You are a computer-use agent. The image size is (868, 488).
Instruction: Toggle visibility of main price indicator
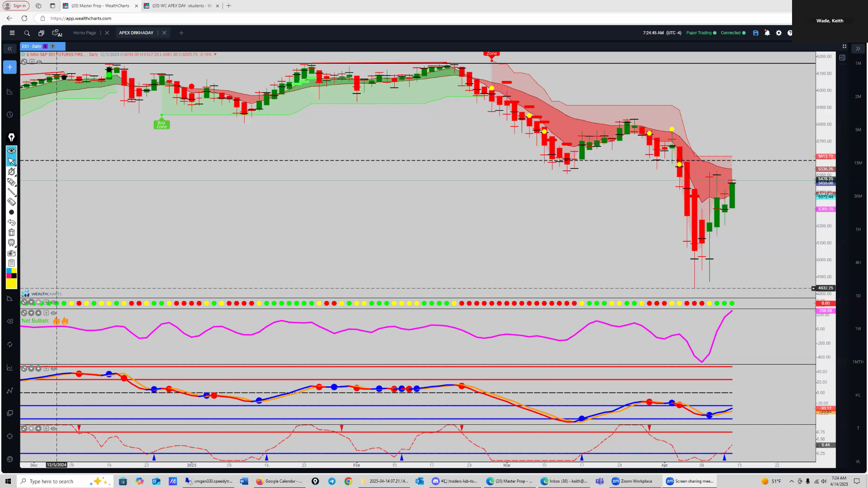click(x=39, y=62)
